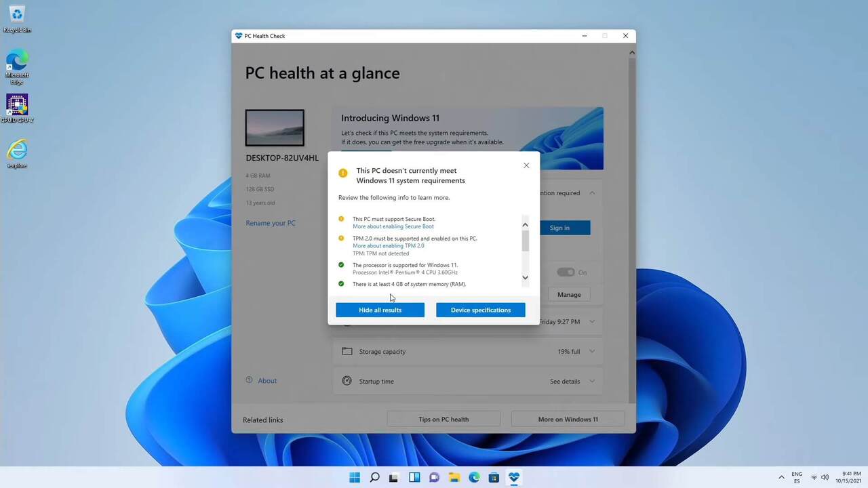Open Chat from the taskbar
The height and width of the screenshot is (488, 868).
click(x=434, y=477)
